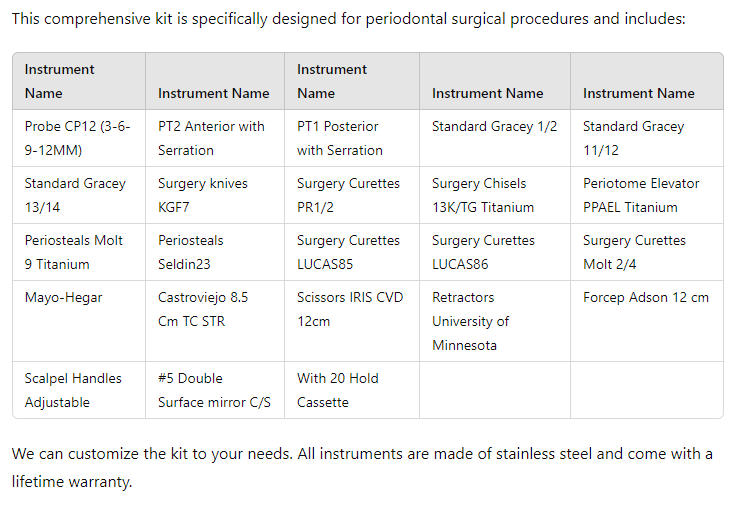The image size is (734, 505).
Task: Click Periotome Elevator PPAEL Titanium cell
Action: click(645, 195)
